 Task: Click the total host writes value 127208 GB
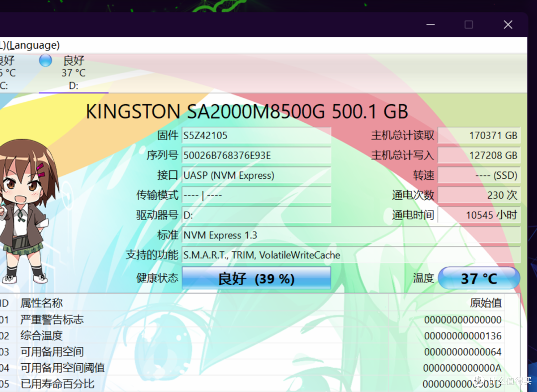(x=479, y=156)
